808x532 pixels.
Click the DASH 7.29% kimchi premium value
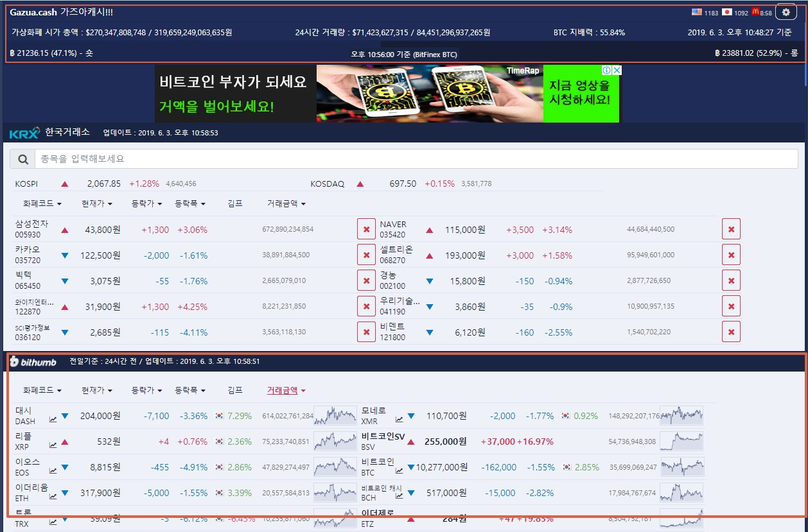point(239,416)
